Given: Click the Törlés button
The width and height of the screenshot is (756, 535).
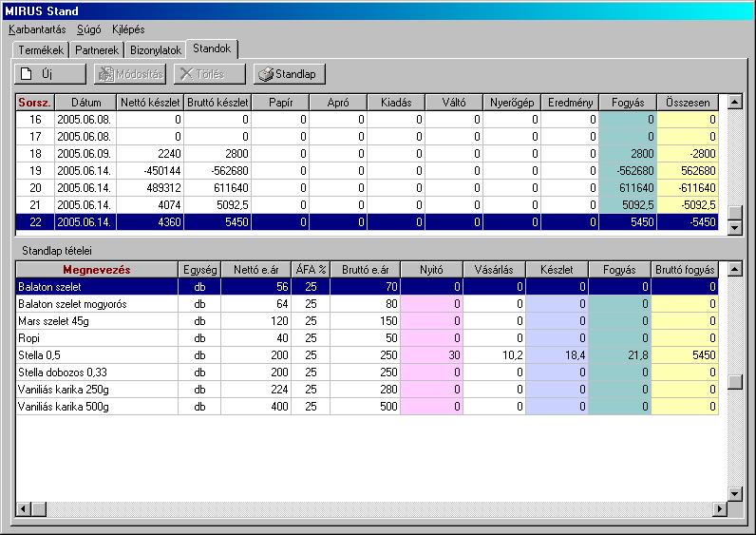Looking at the screenshot, I should point(210,74).
